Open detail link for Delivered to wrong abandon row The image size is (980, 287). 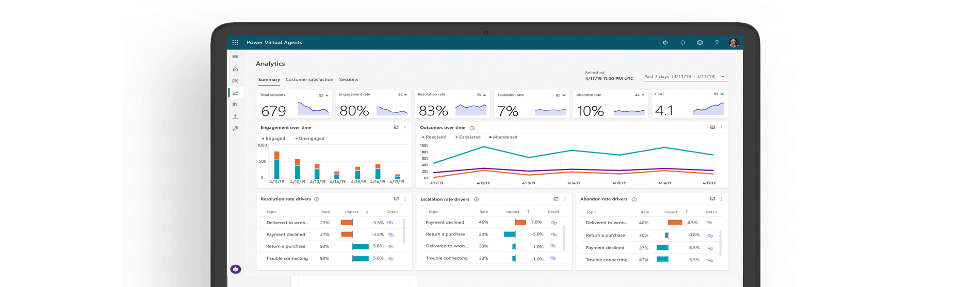pyautogui.click(x=710, y=223)
